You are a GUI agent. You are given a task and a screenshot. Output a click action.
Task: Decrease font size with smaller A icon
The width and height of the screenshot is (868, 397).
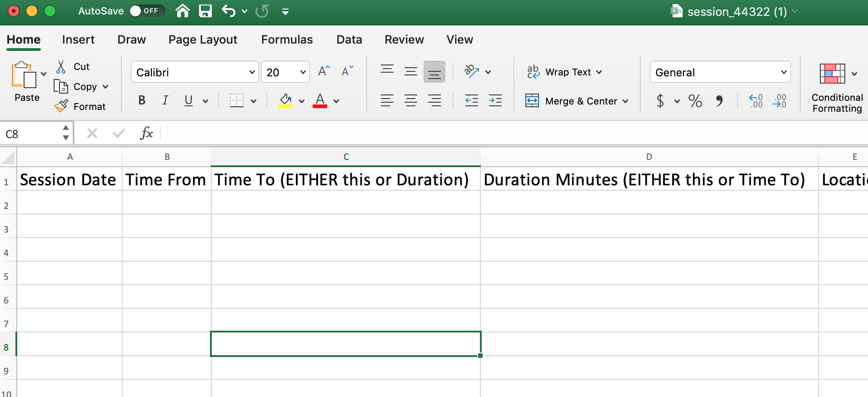(347, 71)
